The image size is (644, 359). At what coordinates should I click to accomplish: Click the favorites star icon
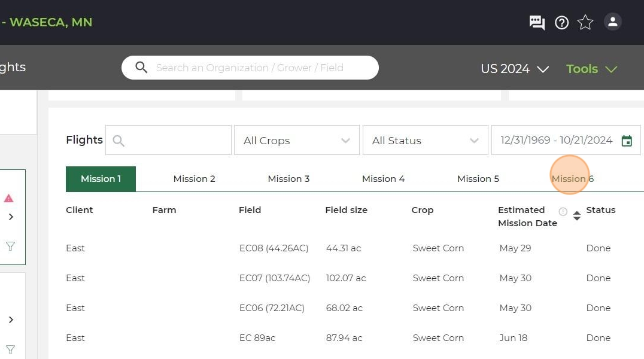click(x=585, y=23)
